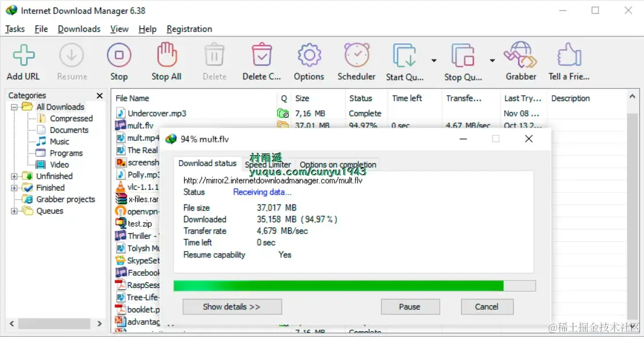Viewport: 644px width, 337px height.
Task: Pause the mult.flv download
Action: coord(410,306)
